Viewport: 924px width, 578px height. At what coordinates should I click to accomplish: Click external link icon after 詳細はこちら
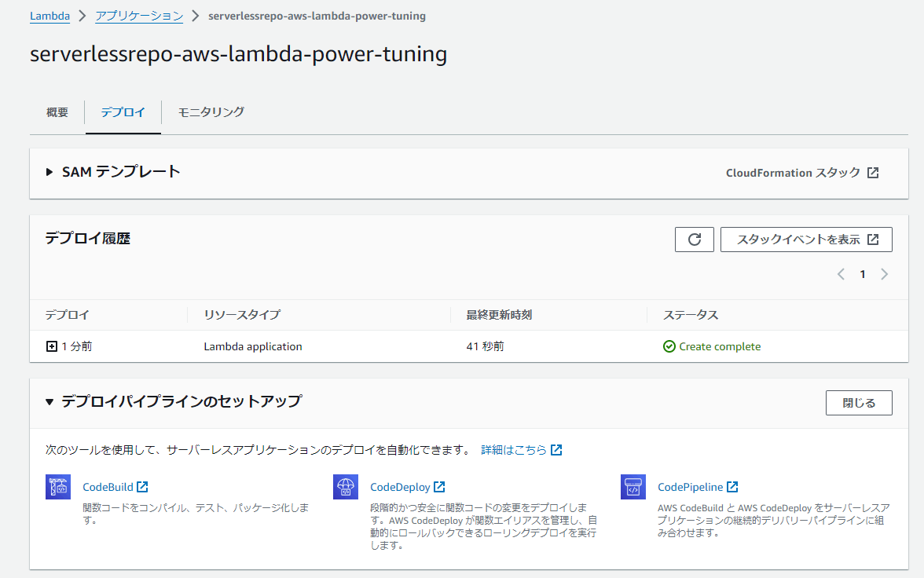point(556,450)
